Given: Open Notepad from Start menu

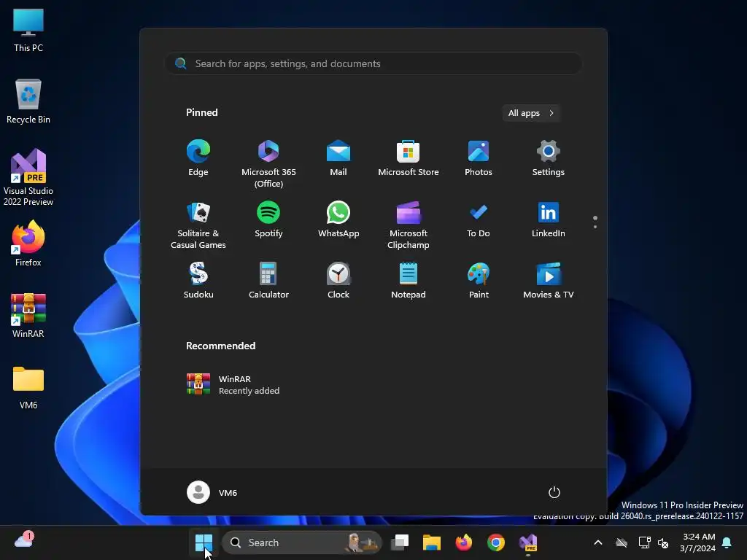Looking at the screenshot, I should (409, 281).
